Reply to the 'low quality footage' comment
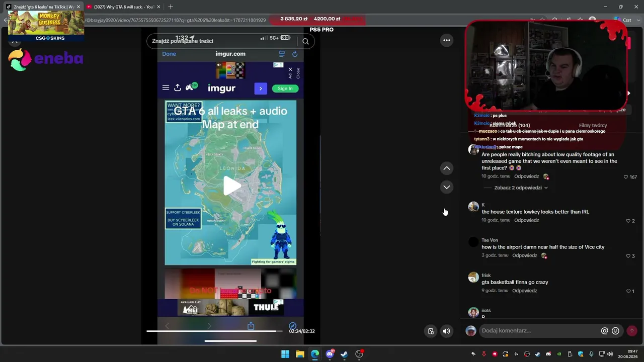Viewport: 644px width, 362px height. coord(526,176)
